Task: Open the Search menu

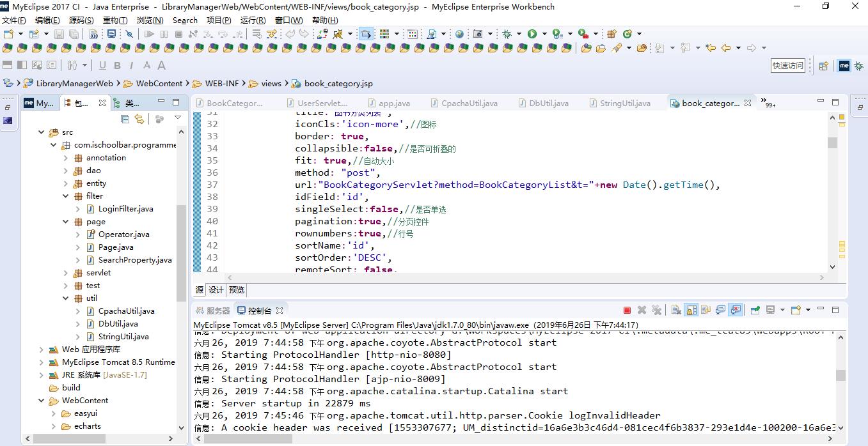Action: (185, 20)
